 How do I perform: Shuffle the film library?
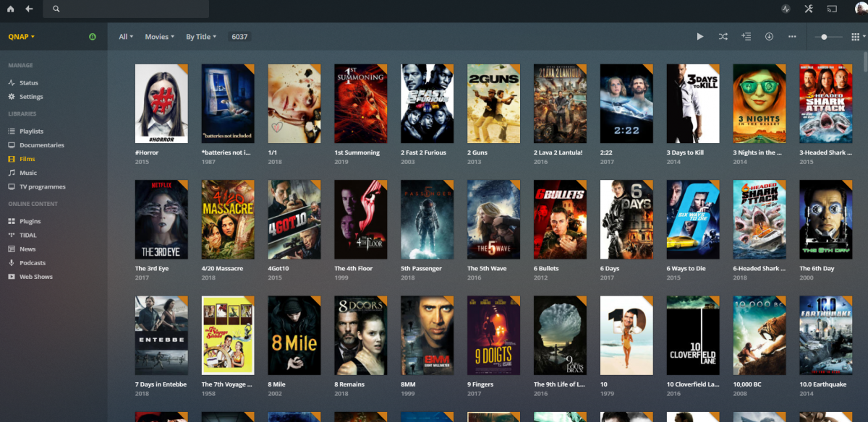723,36
